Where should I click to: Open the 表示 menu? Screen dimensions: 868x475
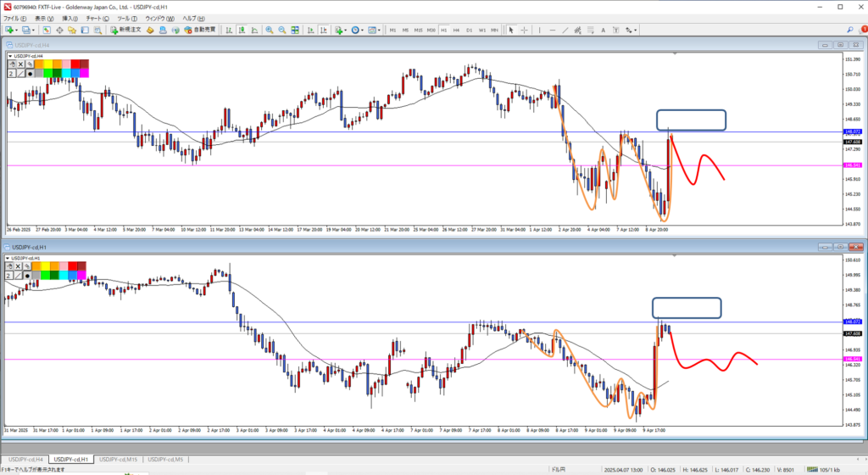point(44,19)
